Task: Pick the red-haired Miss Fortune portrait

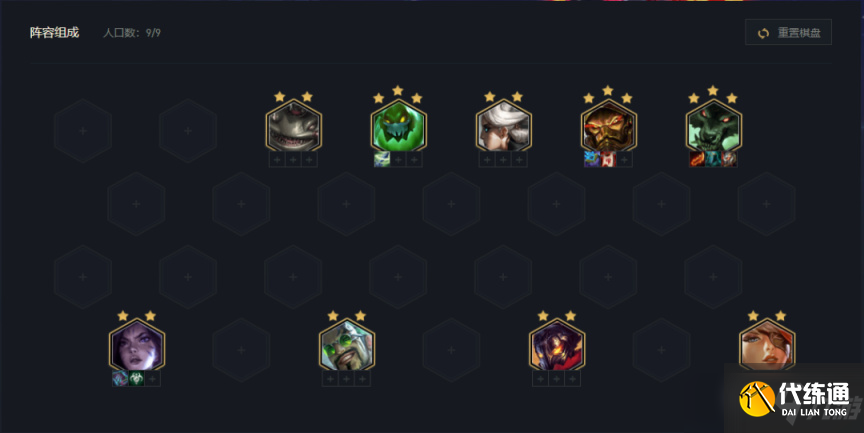Action: pyautogui.click(x=767, y=344)
